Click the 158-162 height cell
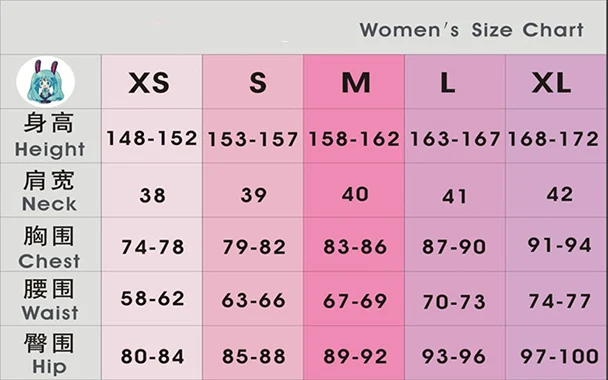The width and height of the screenshot is (608, 380). pos(354,139)
